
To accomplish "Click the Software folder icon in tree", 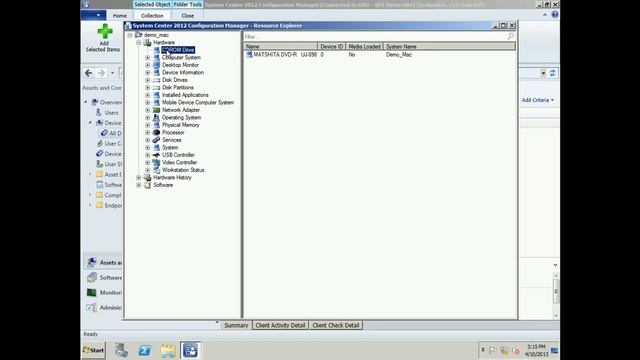I will click(147, 185).
